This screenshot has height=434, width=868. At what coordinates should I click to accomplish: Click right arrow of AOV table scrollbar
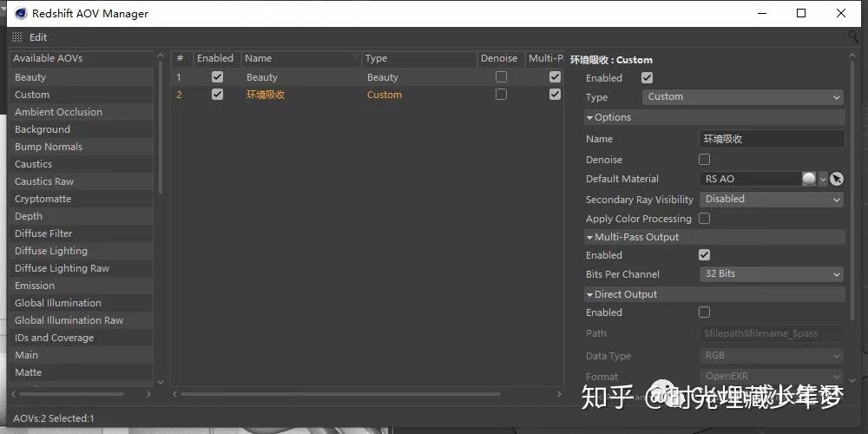click(x=558, y=394)
